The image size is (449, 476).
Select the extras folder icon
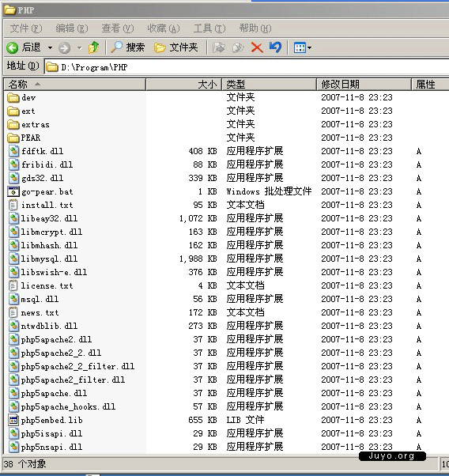pyautogui.click(x=13, y=124)
